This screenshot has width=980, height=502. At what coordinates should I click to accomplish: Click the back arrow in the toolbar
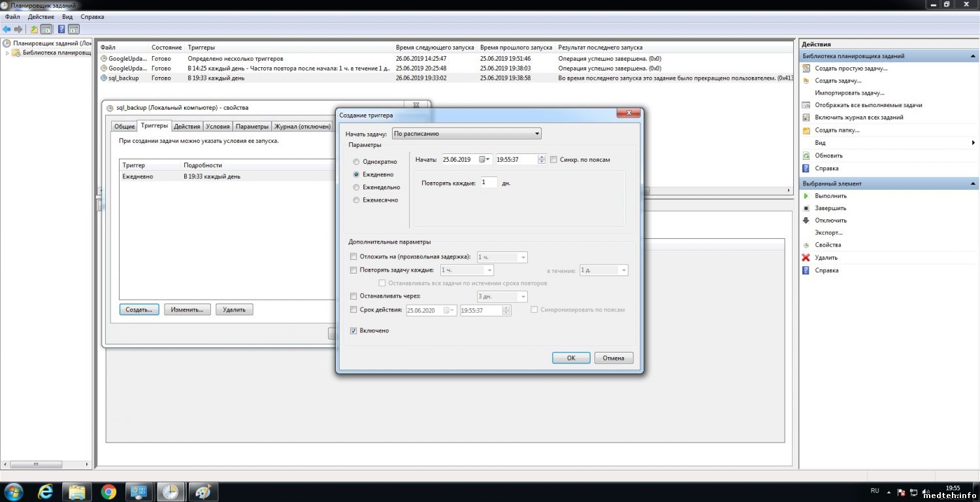click(7, 29)
